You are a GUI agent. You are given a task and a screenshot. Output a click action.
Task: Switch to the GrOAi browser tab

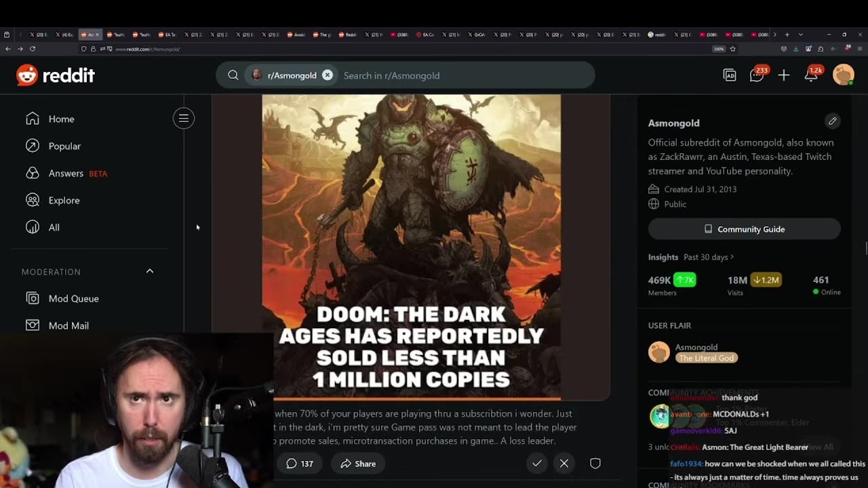477,35
